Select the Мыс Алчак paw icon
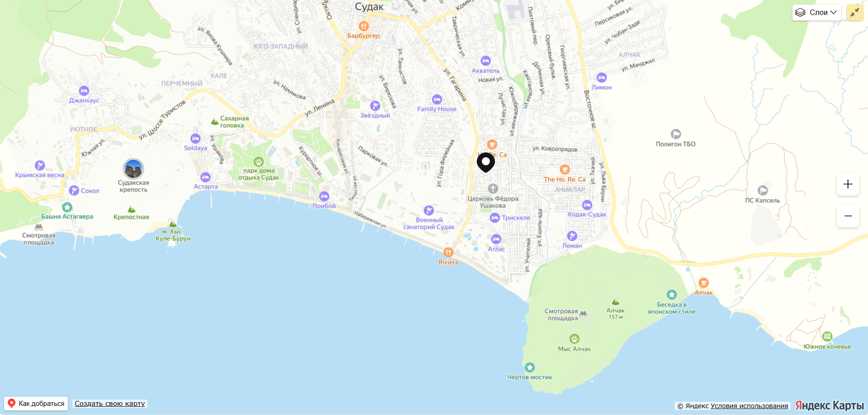This screenshot has height=415, width=868. coord(575,339)
